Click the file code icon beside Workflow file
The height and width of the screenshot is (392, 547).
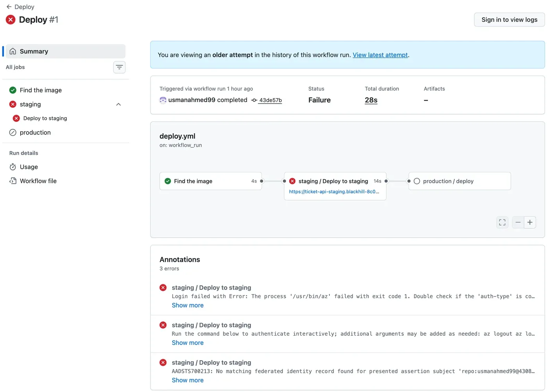click(x=13, y=181)
